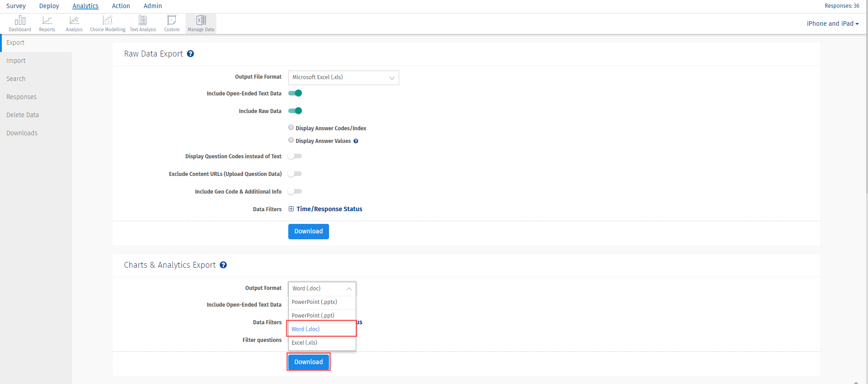Viewport: 868px width, 384px height.
Task: Click the plus icon beside Time/Response Status
Action: pos(291,209)
